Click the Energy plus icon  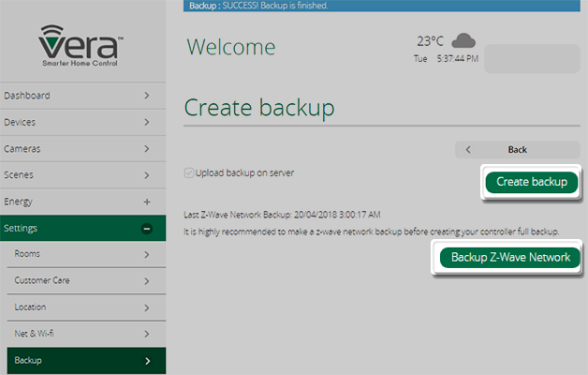click(146, 202)
